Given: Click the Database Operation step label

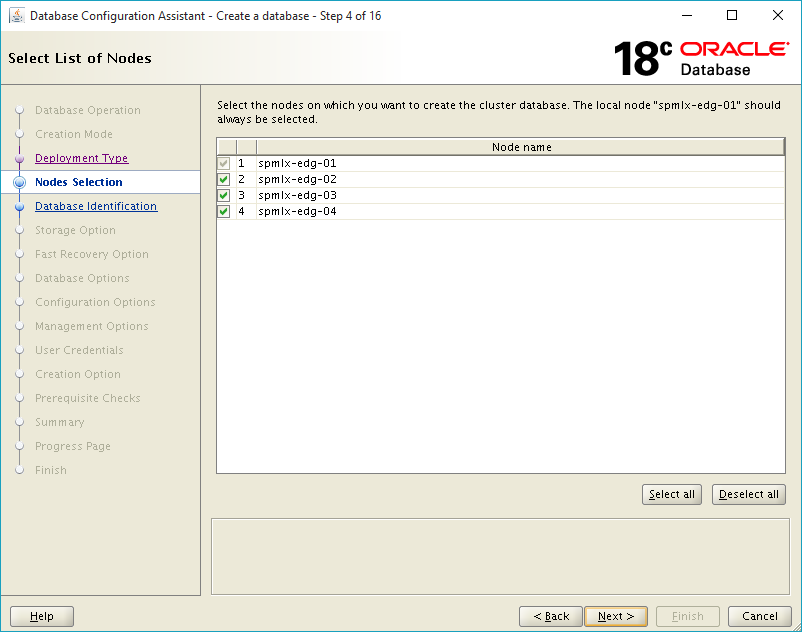Looking at the screenshot, I should (87, 110).
